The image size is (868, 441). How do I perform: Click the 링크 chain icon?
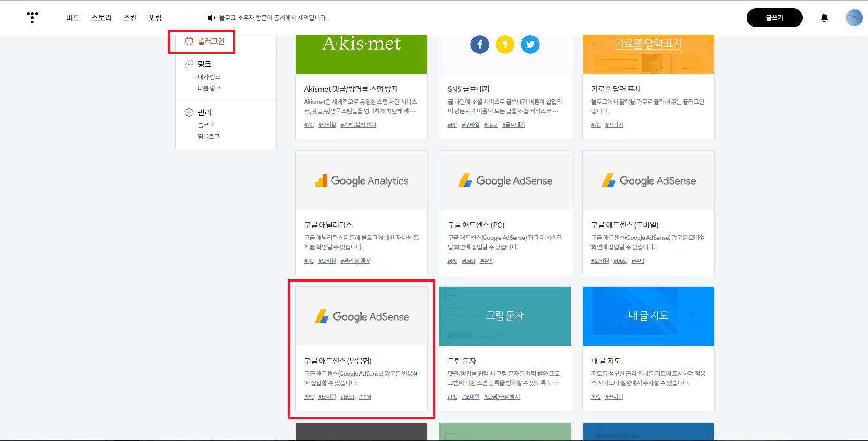(189, 64)
